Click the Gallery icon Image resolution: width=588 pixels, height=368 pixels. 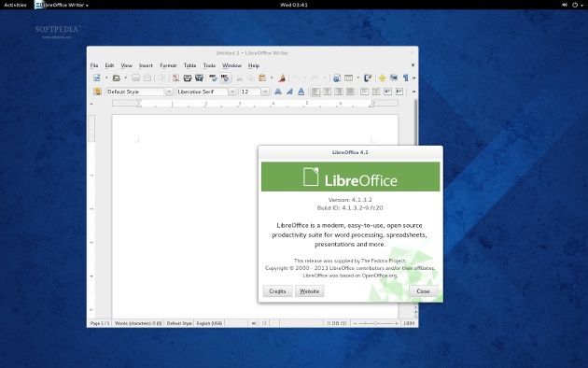394,78
